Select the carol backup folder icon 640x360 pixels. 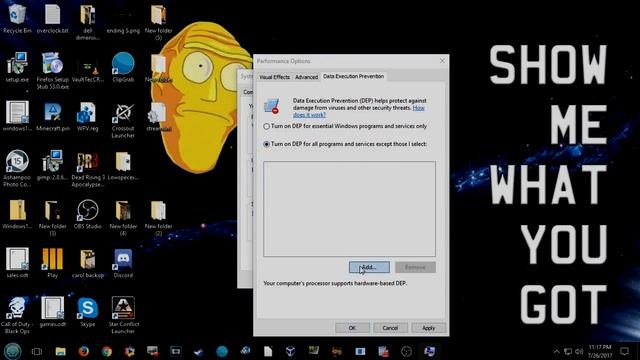point(87,263)
